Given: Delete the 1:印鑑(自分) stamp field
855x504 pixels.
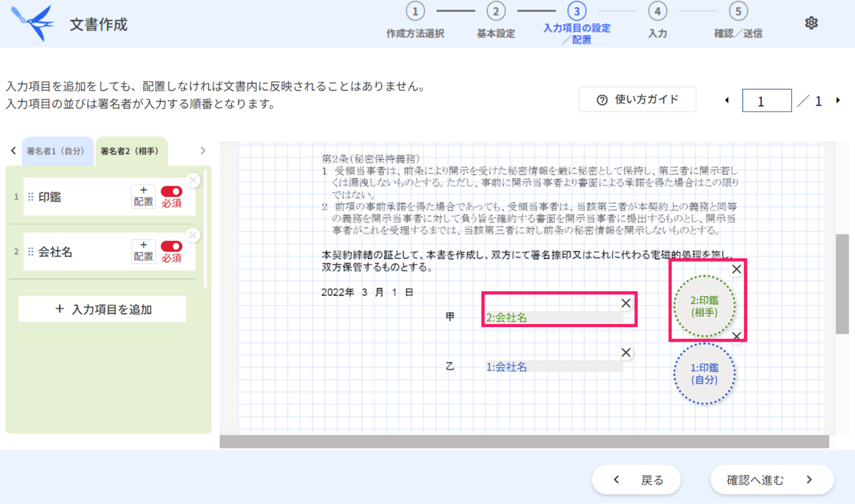Looking at the screenshot, I should tap(737, 336).
